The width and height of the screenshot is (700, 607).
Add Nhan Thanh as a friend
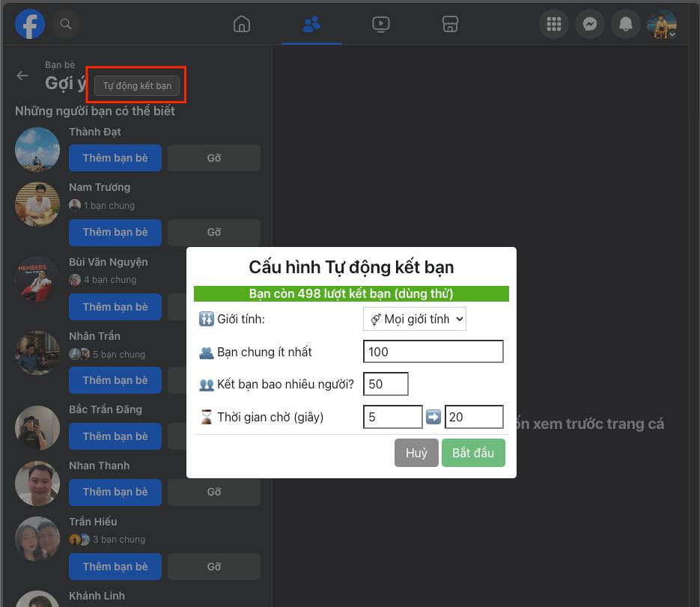(115, 492)
